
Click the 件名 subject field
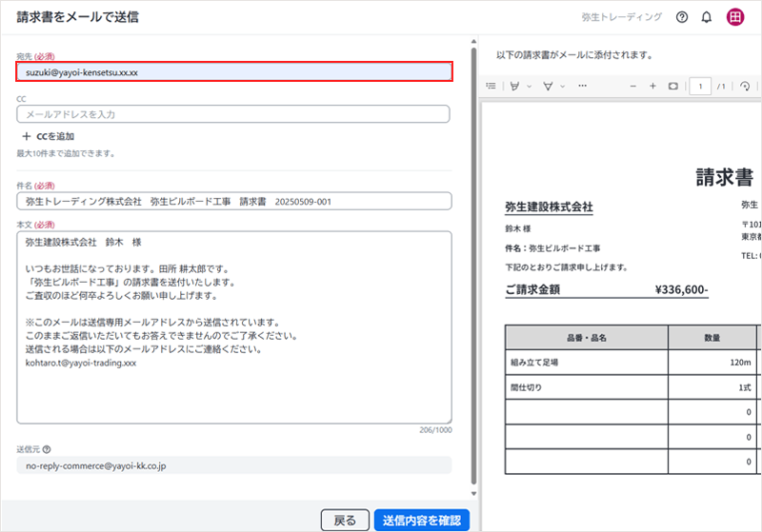click(234, 201)
